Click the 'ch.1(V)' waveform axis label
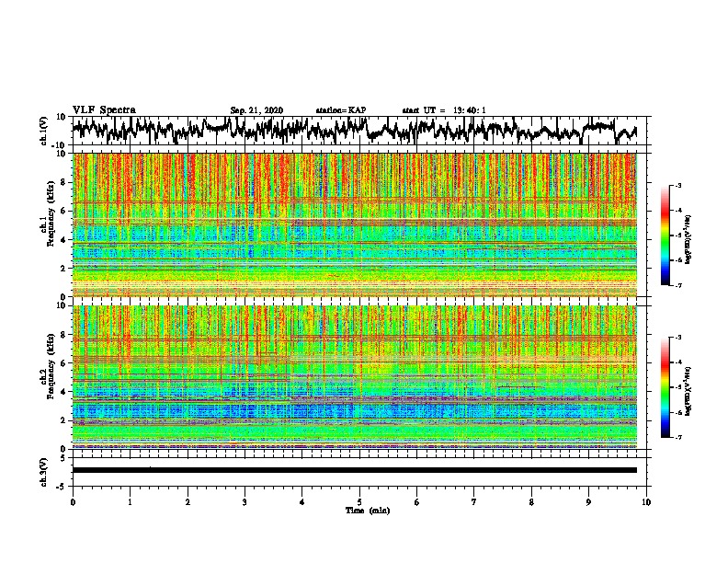Screen dimensions: 728x563 (44, 131)
